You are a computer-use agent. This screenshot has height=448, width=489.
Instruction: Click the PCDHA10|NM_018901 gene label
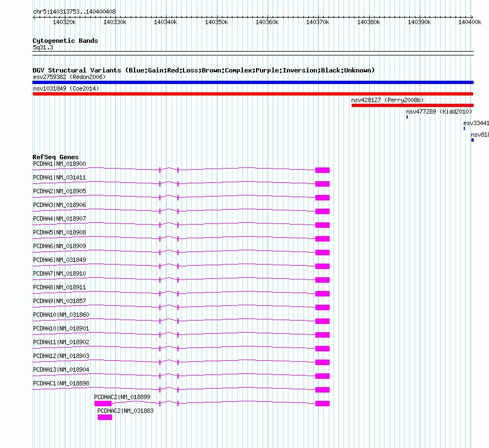click(61, 328)
